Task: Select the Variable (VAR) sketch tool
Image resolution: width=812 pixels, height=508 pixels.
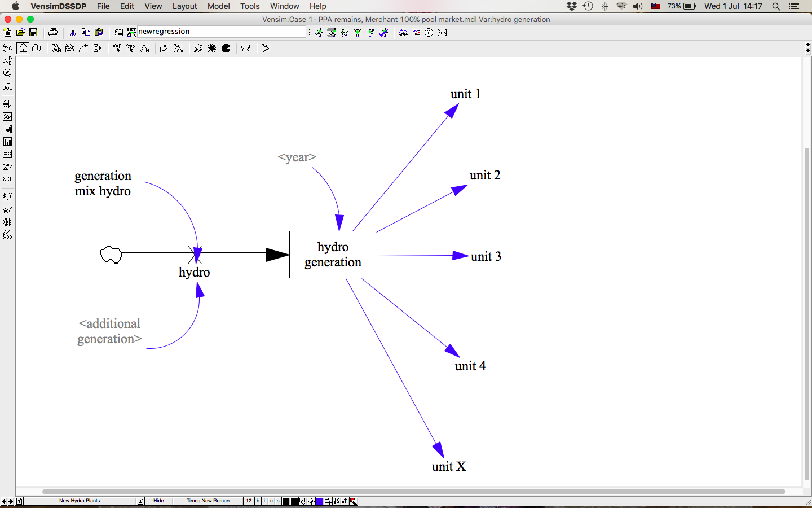Action: [56, 48]
